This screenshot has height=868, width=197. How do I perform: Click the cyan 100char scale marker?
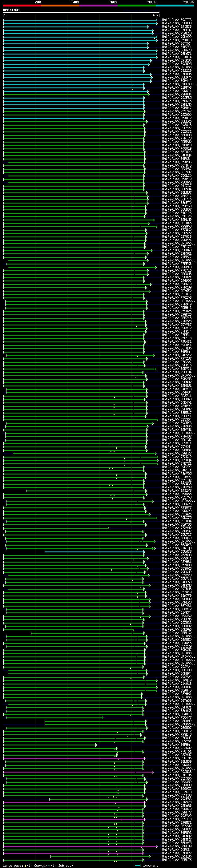tap(137, 865)
